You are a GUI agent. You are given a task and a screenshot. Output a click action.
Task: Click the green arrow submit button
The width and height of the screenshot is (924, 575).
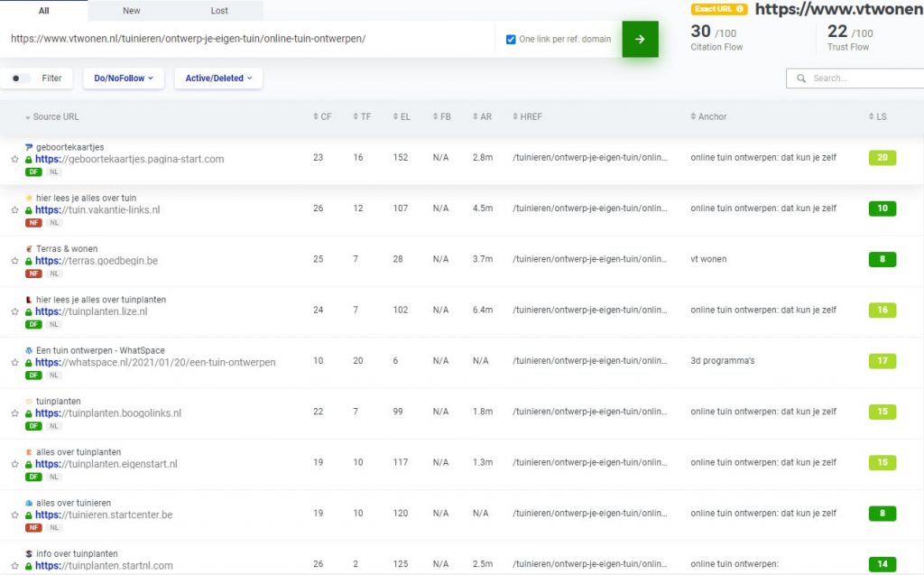640,39
